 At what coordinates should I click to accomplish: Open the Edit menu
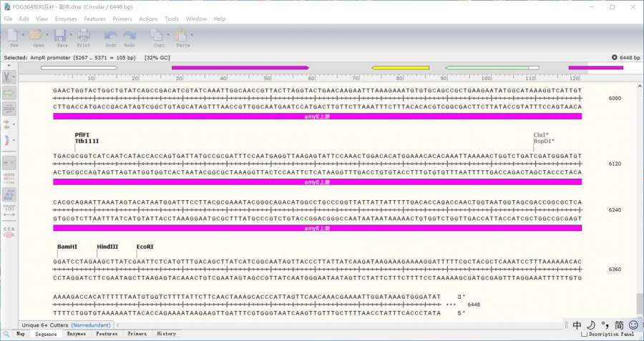pyautogui.click(x=24, y=19)
